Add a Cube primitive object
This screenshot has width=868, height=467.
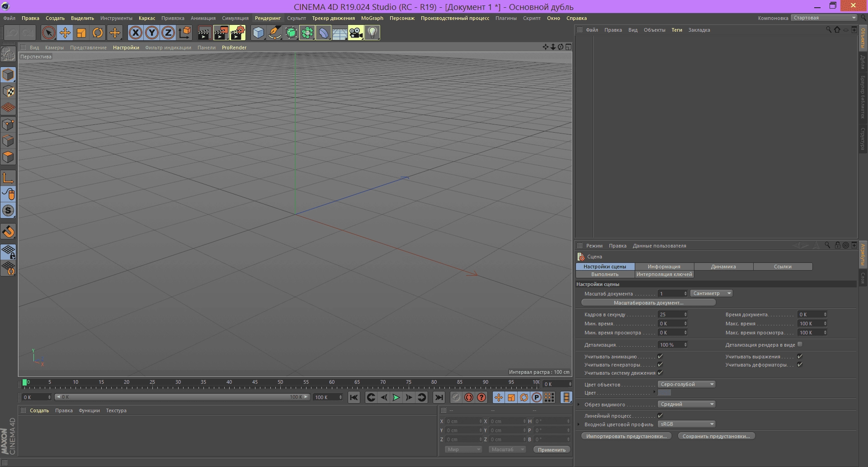point(258,33)
